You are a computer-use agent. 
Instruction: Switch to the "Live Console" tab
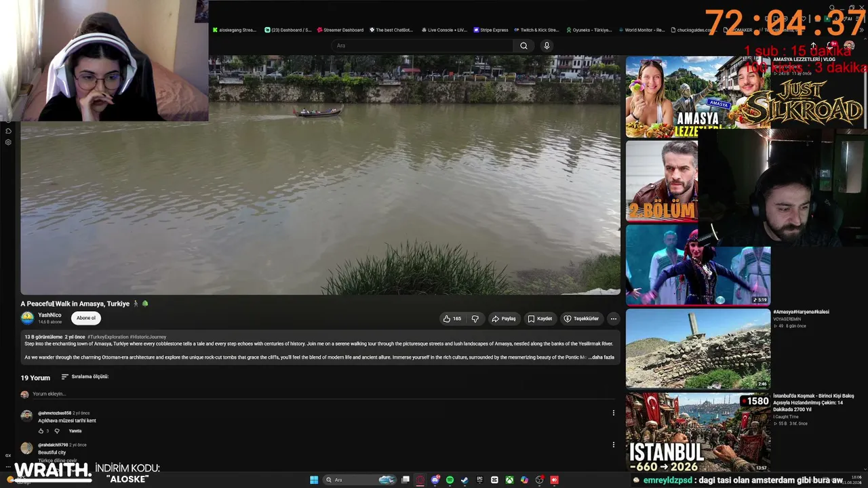(x=444, y=30)
